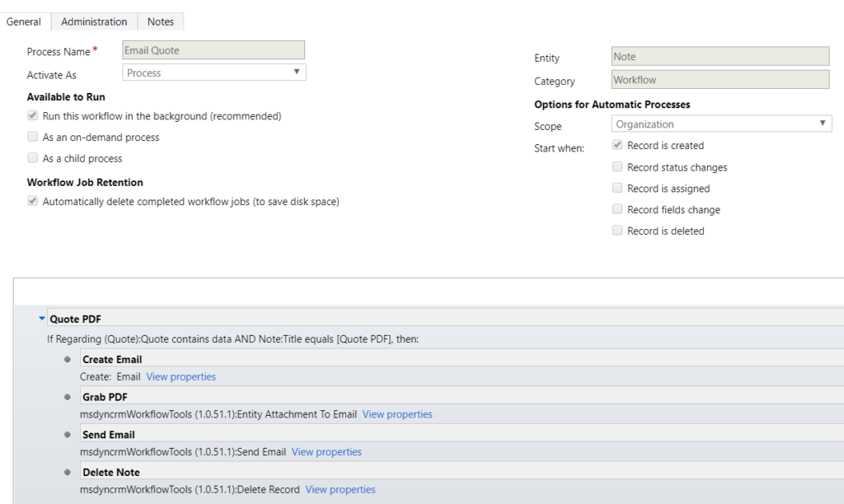Check 'Record fields change' start condition
This screenshot has height=504, width=844.
coord(617,209)
